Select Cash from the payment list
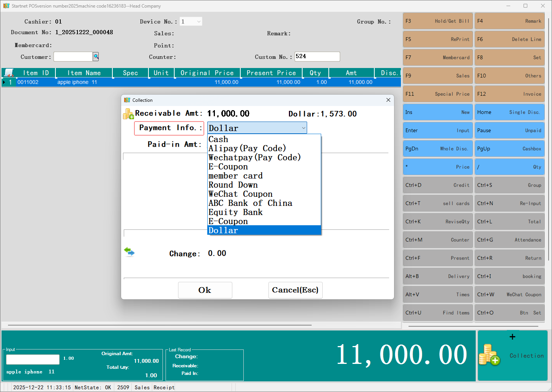The width and height of the screenshot is (552, 392). 218,139
